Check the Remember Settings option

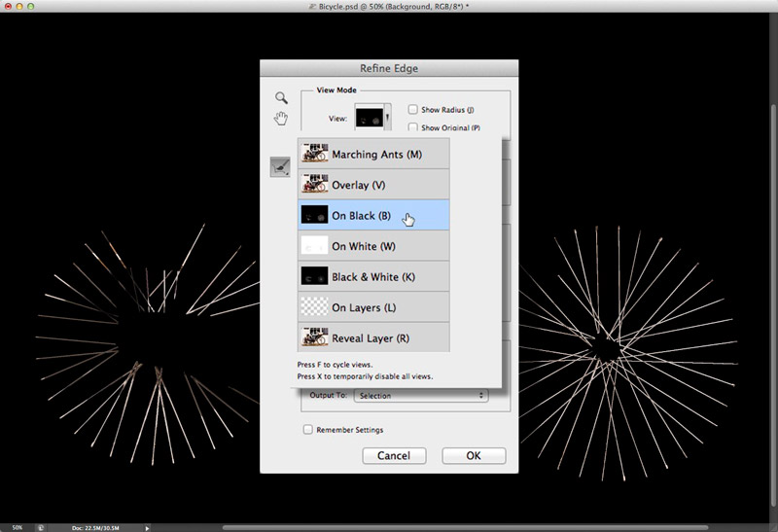pos(308,429)
